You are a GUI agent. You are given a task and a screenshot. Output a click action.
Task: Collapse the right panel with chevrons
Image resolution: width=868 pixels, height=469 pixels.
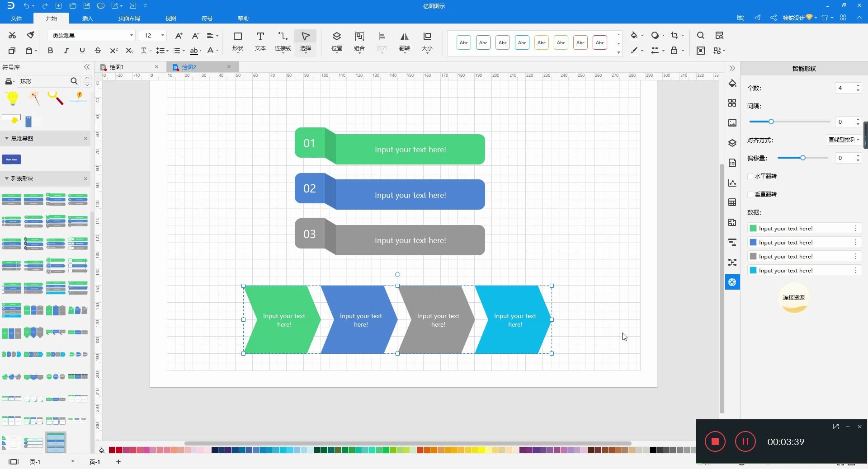(x=732, y=68)
